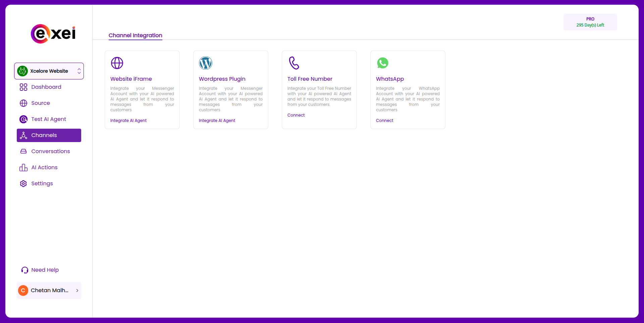Viewport: 644px width, 323px height.
Task: Open AI Actions
Action: click(x=49, y=168)
